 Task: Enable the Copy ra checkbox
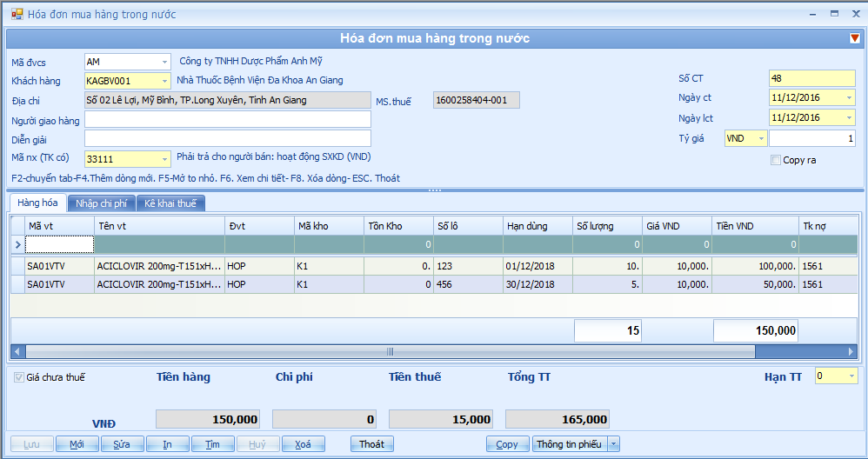coord(776,160)
